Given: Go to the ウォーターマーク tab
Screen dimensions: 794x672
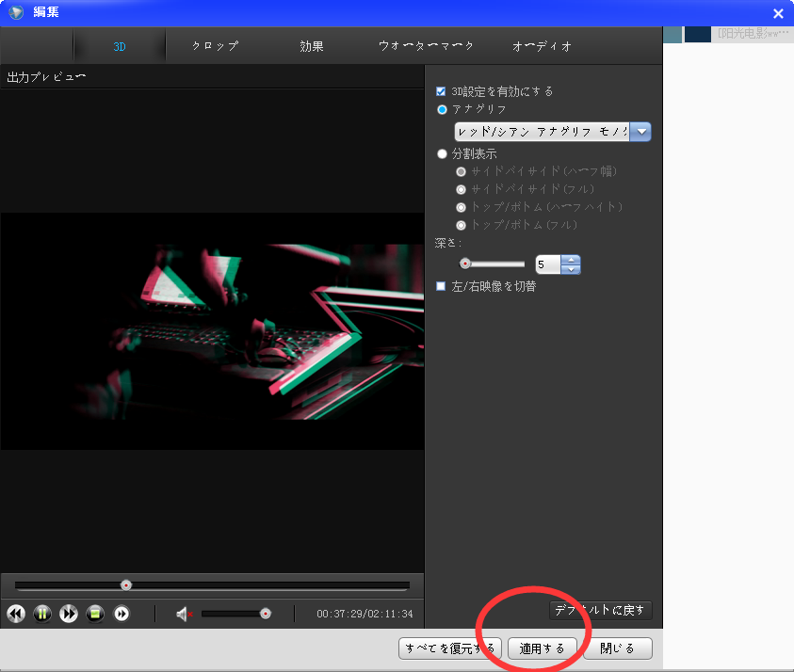Looking at the screenshot, I should point(426,46).
